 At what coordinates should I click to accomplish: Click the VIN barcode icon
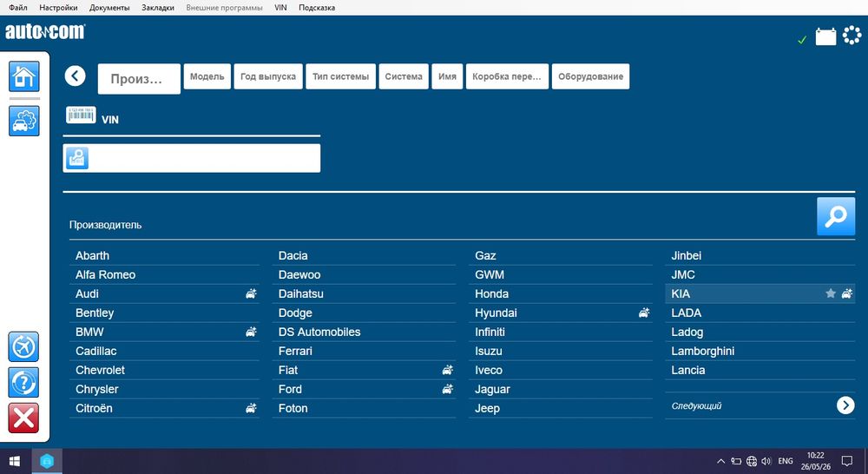click(x=81, y=115)
